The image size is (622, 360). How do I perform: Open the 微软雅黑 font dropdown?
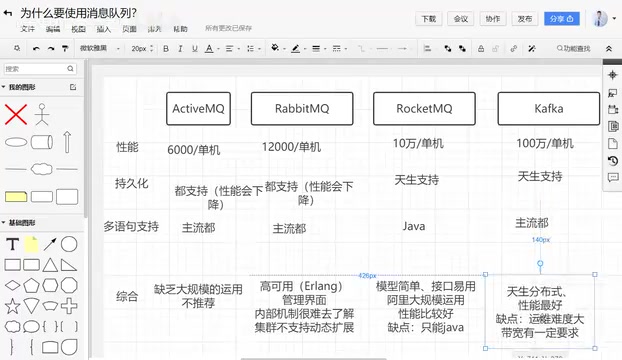(x=99, y=48)
